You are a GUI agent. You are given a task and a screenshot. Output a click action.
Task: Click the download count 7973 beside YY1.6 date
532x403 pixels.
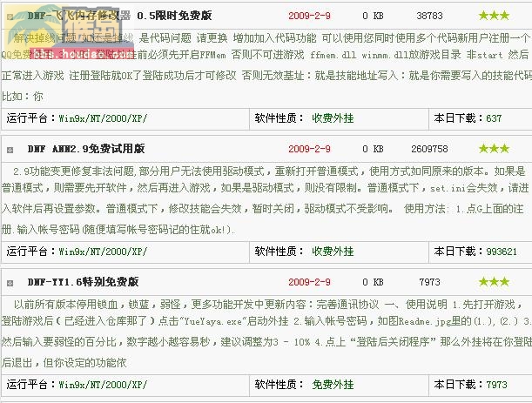pyautogui.click(x=429, y=282)
